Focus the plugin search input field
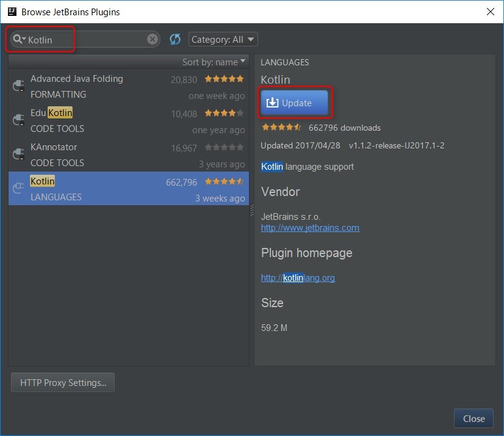 point(85,39)
